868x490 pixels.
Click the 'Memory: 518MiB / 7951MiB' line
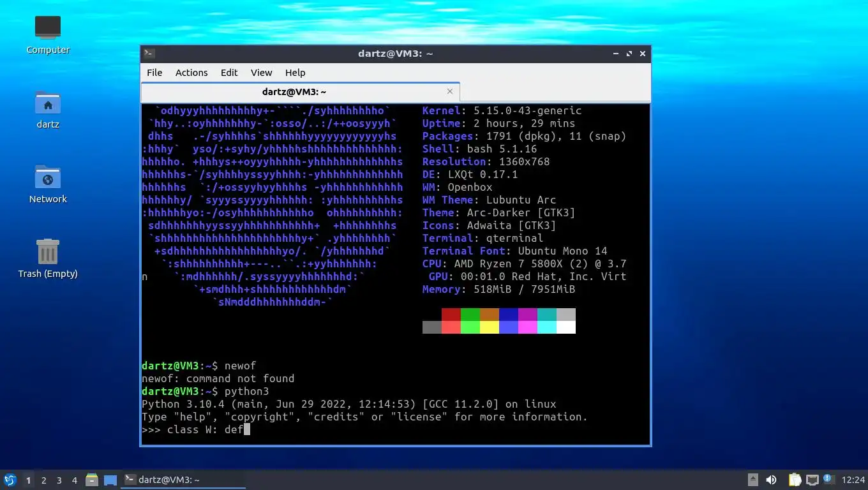498,289
